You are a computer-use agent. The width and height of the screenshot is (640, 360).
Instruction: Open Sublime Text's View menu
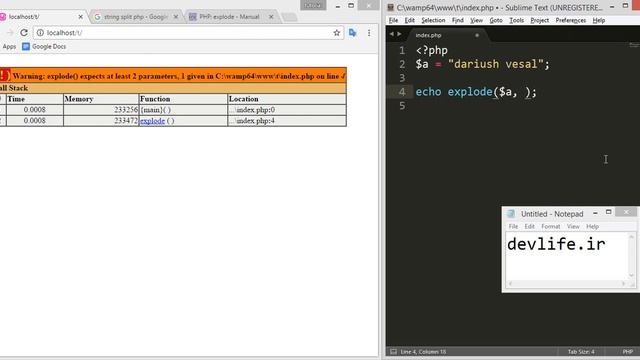click(476, 20)
